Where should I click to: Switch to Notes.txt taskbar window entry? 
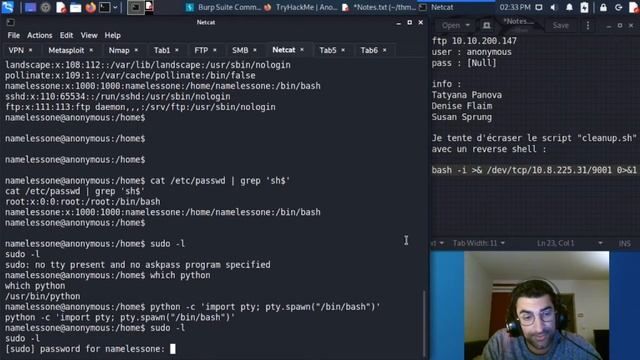tap(378, 7)
